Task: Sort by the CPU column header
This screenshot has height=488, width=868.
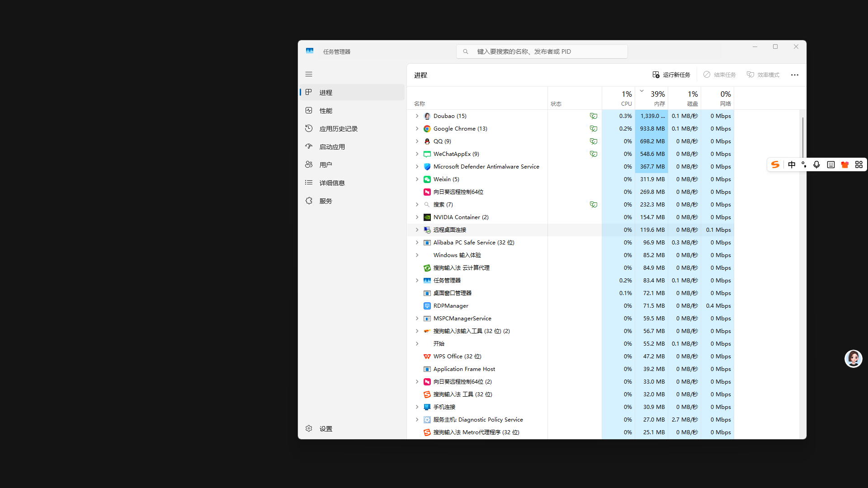Action: pos(618,98)
